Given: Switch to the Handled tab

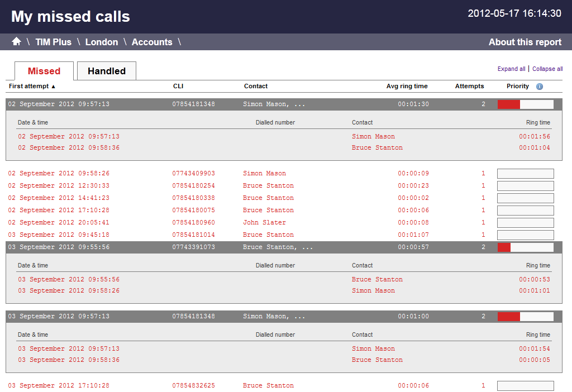Looking at the screenshot, I should [106, 71].
